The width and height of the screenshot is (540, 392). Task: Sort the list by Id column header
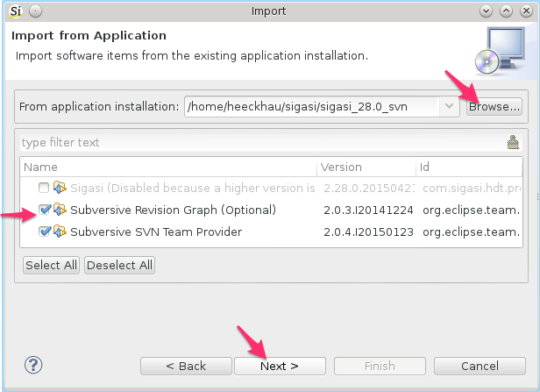click(x=469, y=167)
